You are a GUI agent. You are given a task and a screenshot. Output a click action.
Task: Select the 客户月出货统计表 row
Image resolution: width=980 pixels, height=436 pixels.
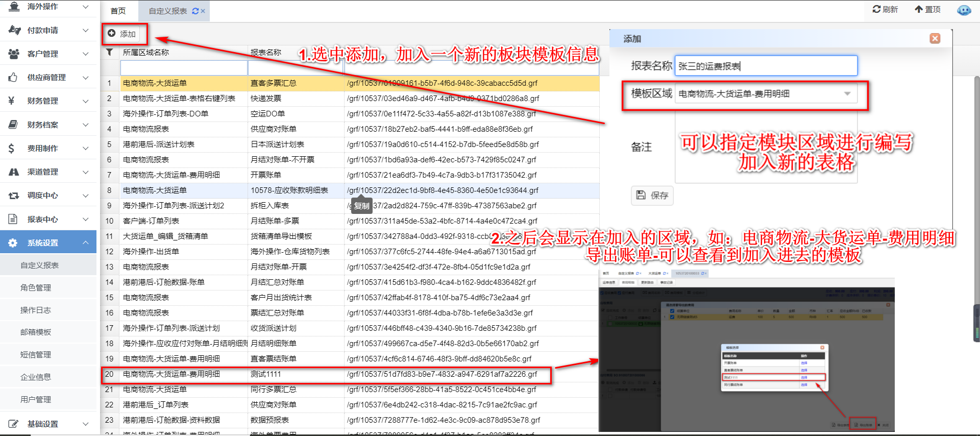click(x=350, y=298)
